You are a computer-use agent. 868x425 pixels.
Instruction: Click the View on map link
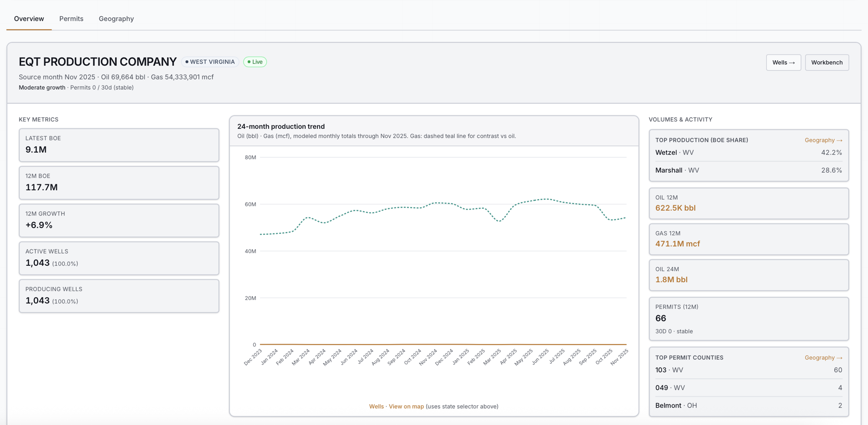pos(406,406)
